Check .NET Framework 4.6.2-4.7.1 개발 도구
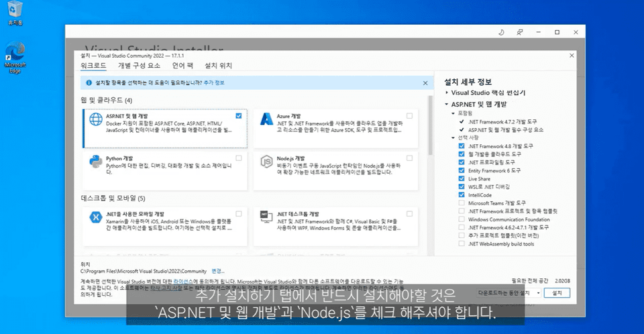 click(462, 227)
